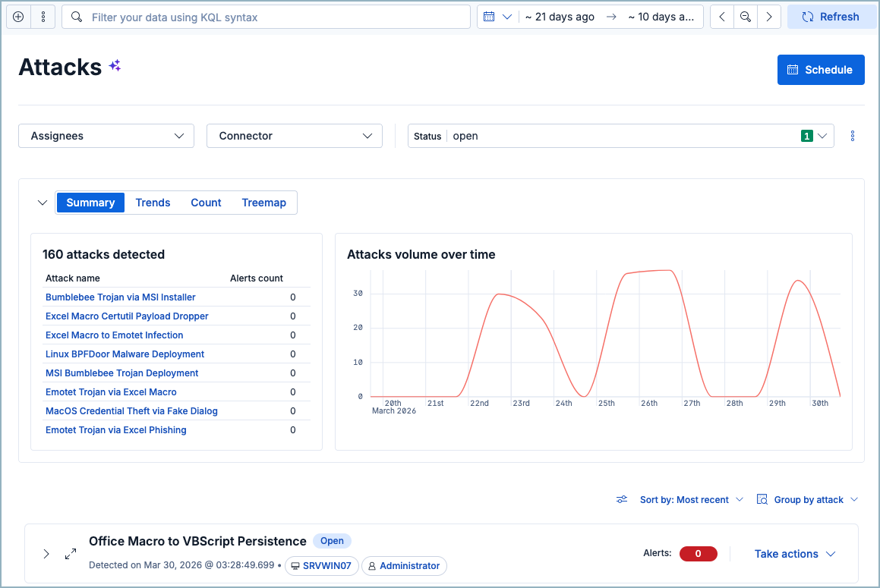
Task: Open the query bar options menu
Action: [x=43, y=17]
